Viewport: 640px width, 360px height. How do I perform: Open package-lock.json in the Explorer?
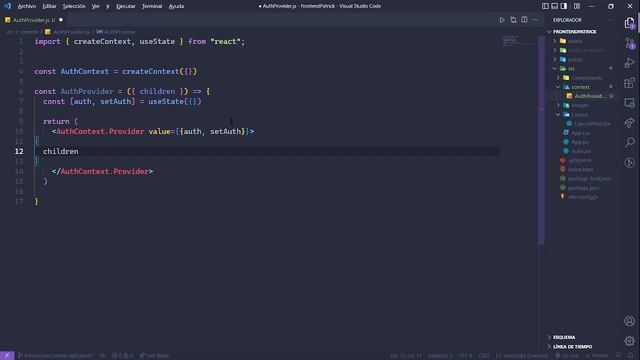pos(586,179)
